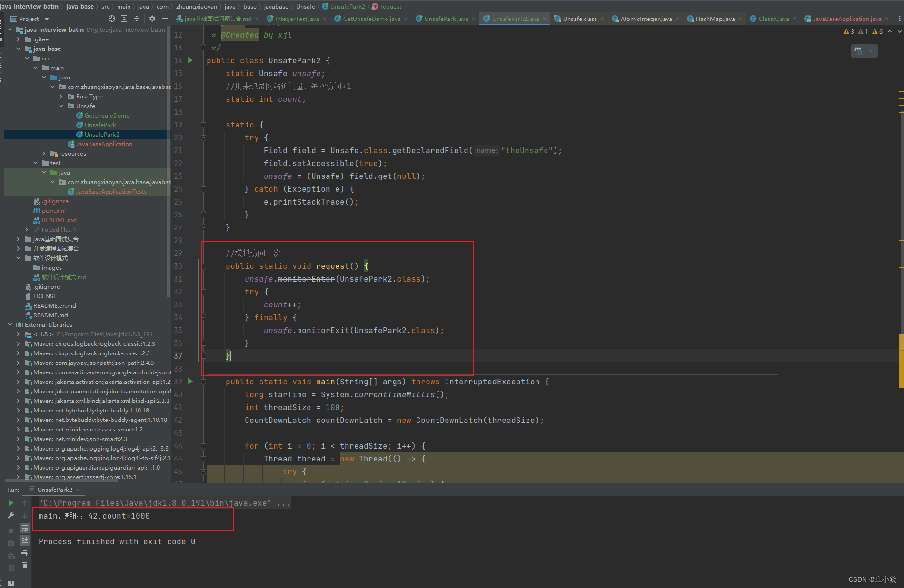Image resolution: width=904 pixels, height=588 pixels.
Task: Collapse the Unsafe package
Action: (61, 106)
